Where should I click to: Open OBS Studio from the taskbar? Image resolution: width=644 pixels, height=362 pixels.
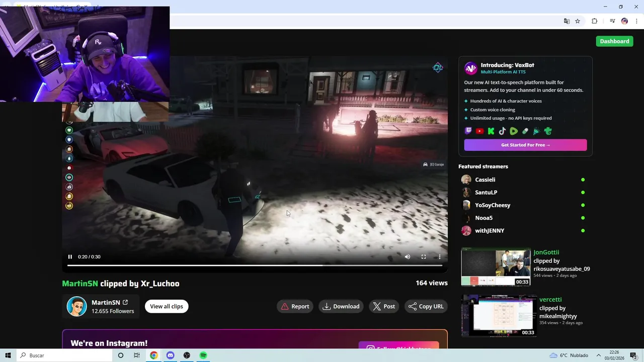click(x=187, y=355)
